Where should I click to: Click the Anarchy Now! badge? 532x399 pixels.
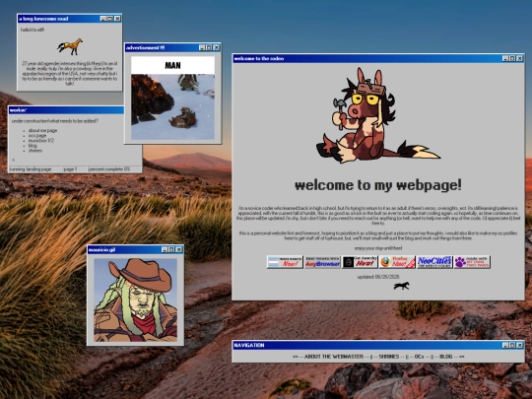[360, 262]
